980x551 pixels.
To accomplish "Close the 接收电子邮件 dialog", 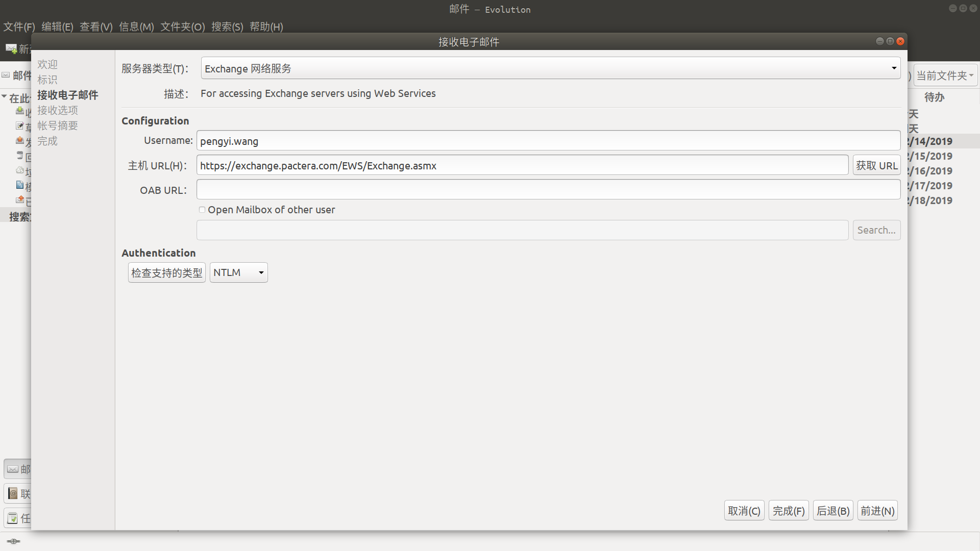I will point(900,41).
